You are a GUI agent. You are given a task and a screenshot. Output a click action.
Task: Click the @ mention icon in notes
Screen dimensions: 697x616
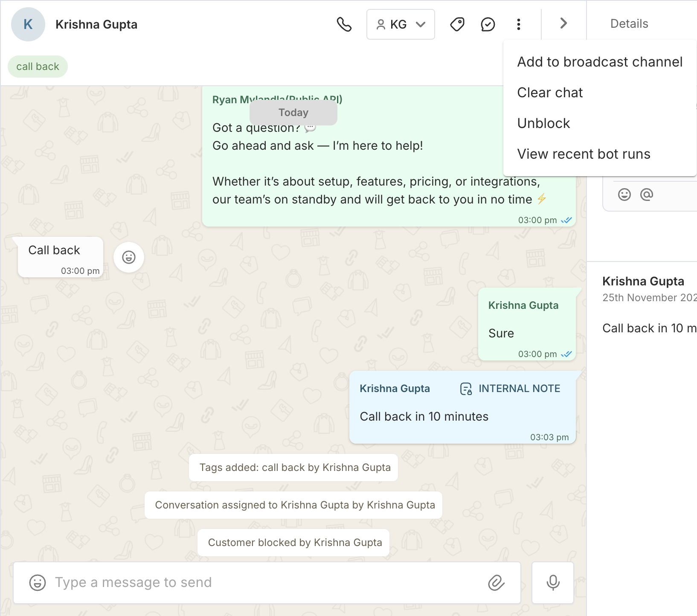click(x=647, y=195)
